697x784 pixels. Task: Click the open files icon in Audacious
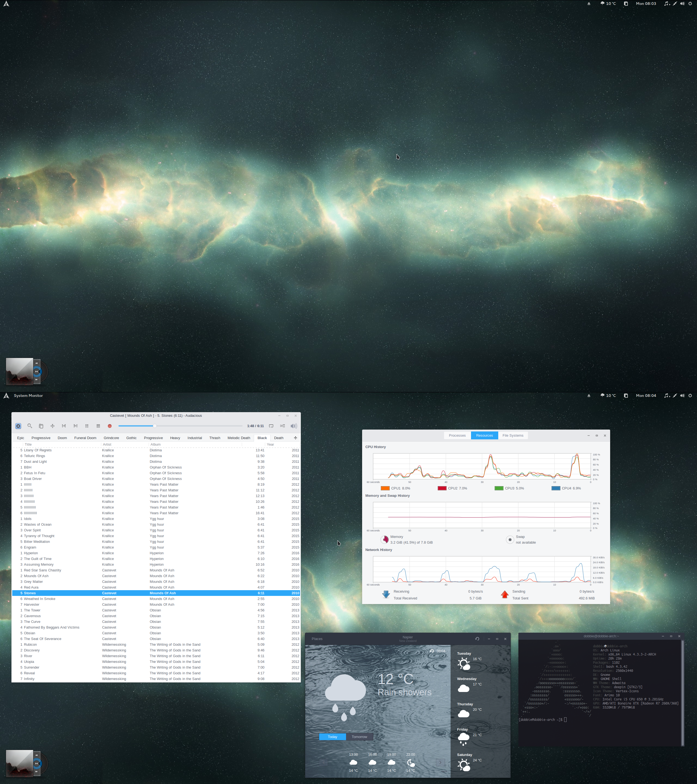coord(41,426)
